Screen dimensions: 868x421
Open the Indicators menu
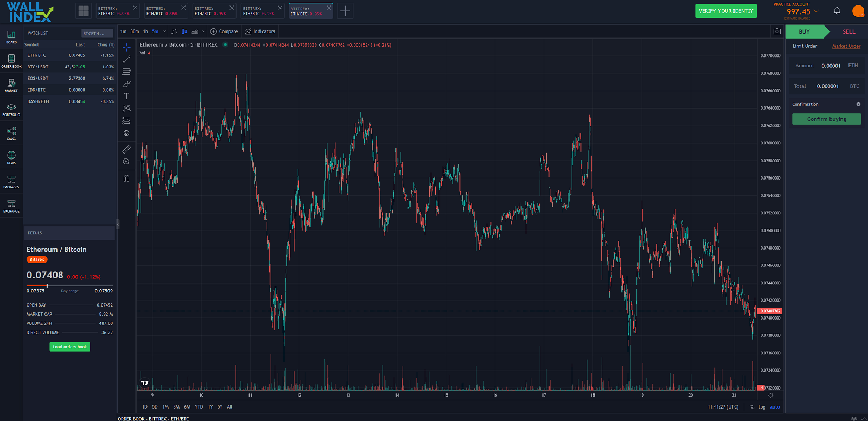click(x=260, y=31)
